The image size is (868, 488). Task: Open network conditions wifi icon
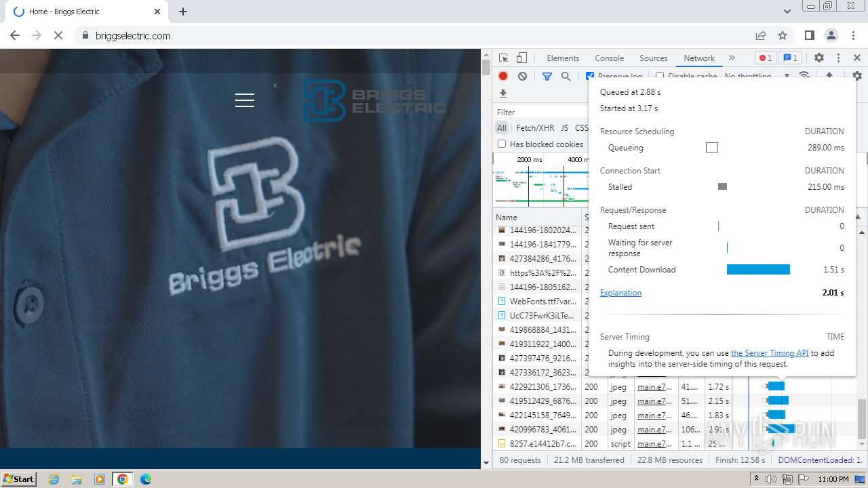804,75
